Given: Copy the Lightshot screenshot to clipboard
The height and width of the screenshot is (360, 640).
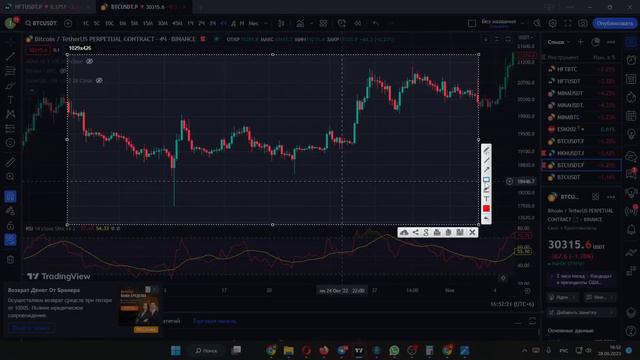Looking at the screenshot, I should [448, 232].
